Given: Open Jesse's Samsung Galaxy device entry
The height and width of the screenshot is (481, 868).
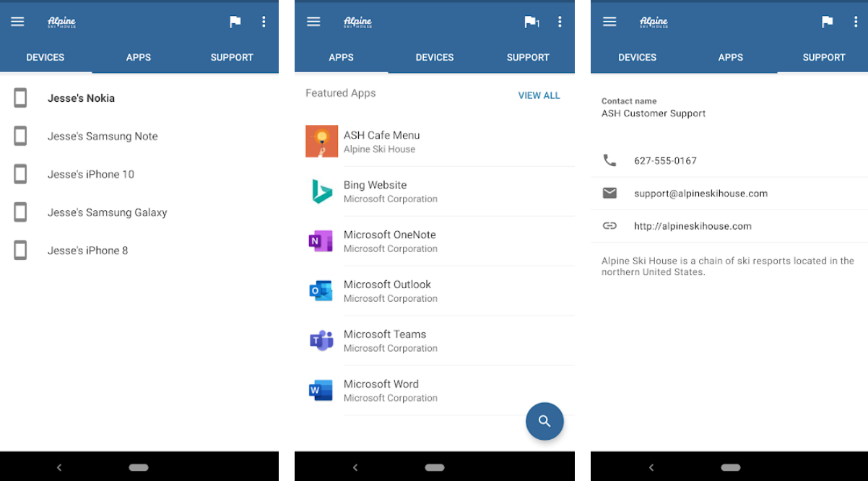Looking at the screenshot, I should coord(139,212).
